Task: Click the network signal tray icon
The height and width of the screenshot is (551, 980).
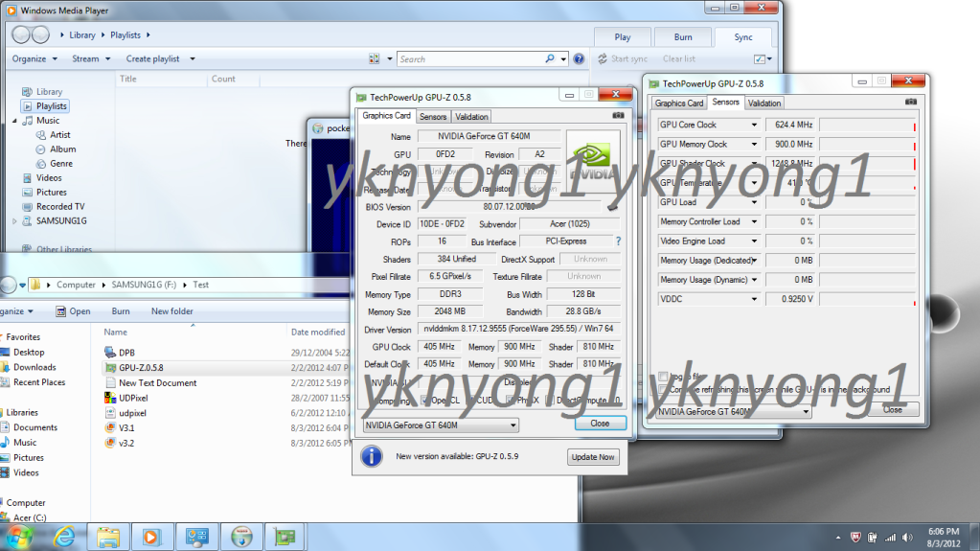Action: 890,538
